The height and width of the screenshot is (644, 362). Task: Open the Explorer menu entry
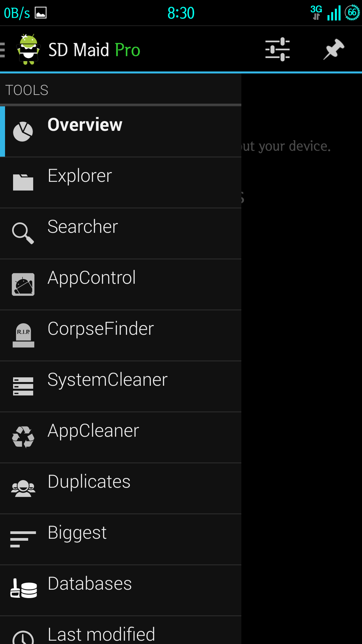point(121,182)
